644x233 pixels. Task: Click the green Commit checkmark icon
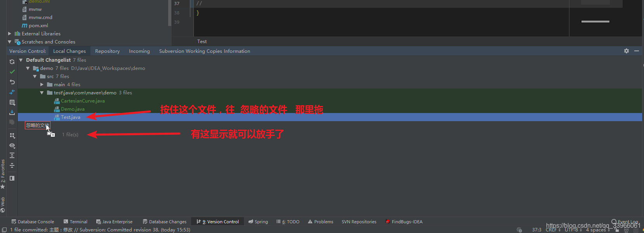pyautogui.click(x=12, y=72)
